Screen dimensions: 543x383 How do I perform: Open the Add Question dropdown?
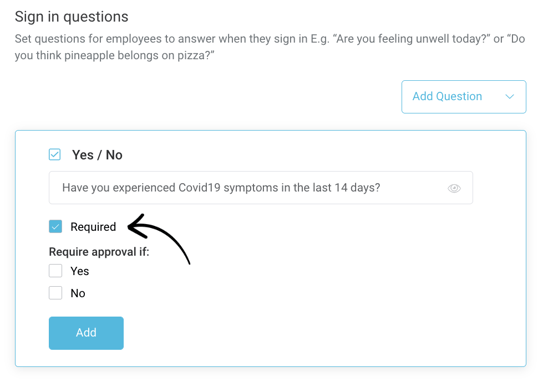pos(464,97)
